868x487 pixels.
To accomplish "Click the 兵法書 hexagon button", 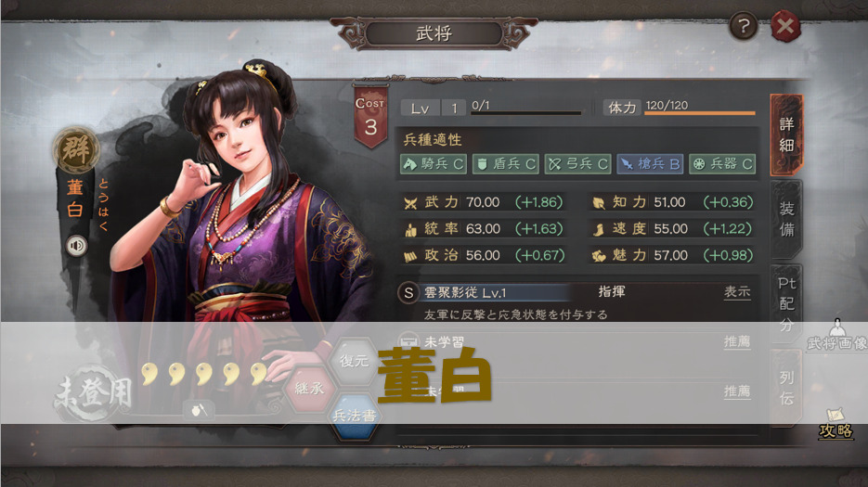I will (x=354, y=416).
